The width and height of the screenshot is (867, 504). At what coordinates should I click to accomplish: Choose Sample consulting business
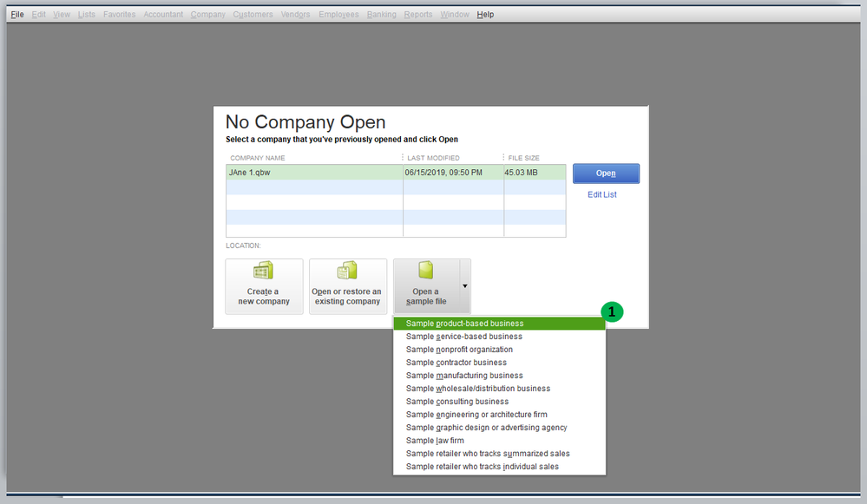point(499,402)
